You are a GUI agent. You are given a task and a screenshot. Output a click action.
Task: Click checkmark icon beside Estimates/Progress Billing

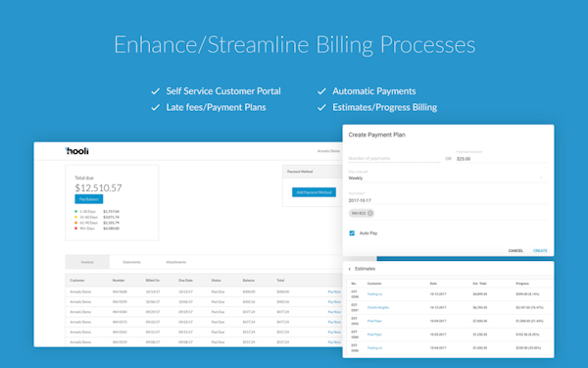point(321,108)
